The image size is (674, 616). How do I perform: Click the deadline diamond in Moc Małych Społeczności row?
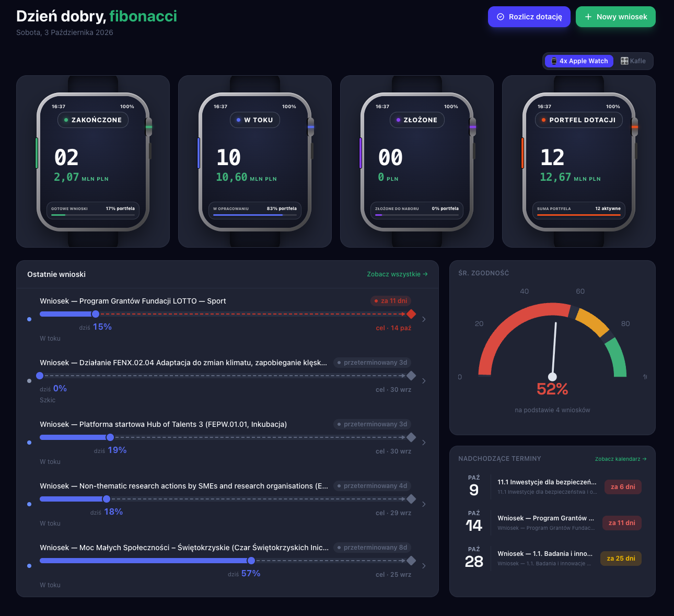411,561
